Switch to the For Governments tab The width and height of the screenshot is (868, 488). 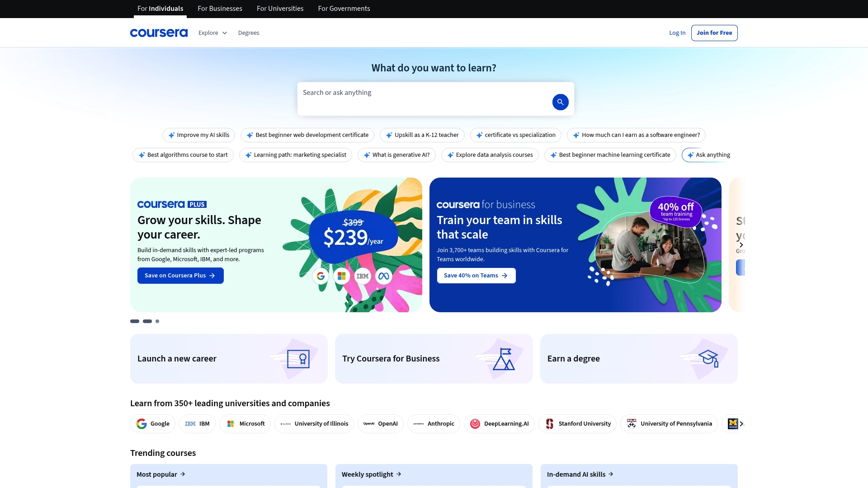click(344, 9)
